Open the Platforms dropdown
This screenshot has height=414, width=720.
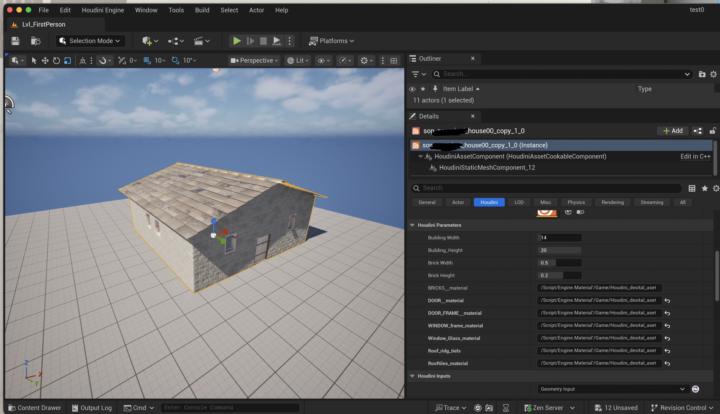click(x=331, y=41)
